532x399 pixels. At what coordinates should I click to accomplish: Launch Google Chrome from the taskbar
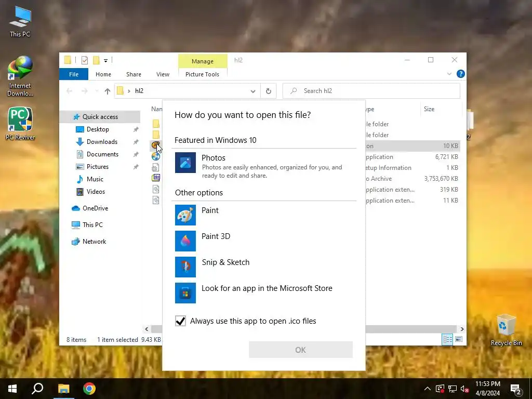tap(89, 389)
